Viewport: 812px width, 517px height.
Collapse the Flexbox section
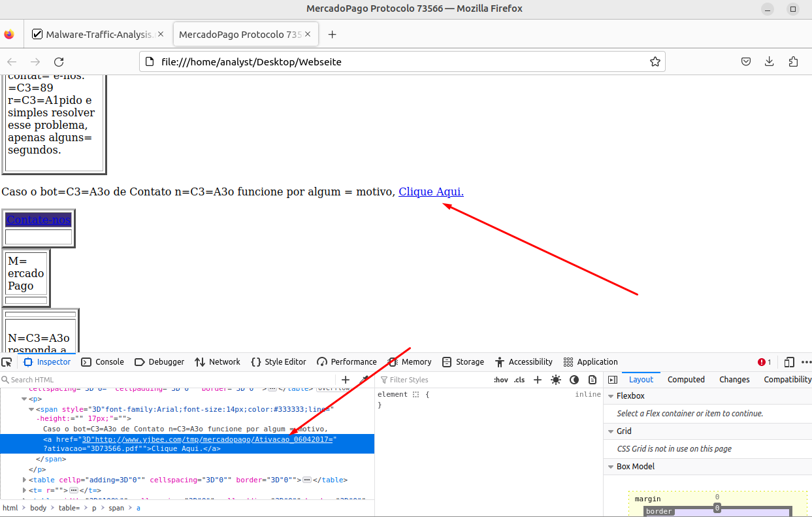coord(611,396)
